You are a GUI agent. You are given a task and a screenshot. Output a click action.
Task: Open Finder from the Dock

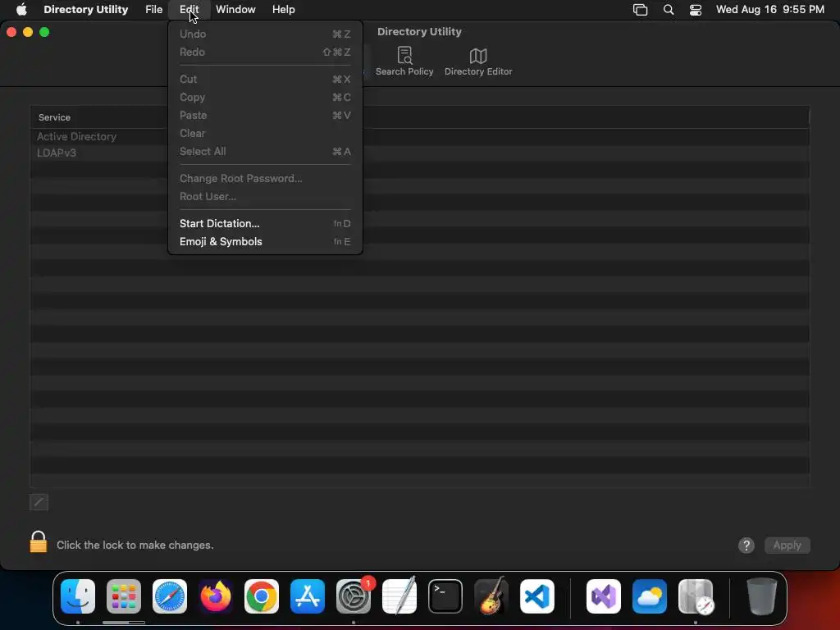click(x=78, y=596)
